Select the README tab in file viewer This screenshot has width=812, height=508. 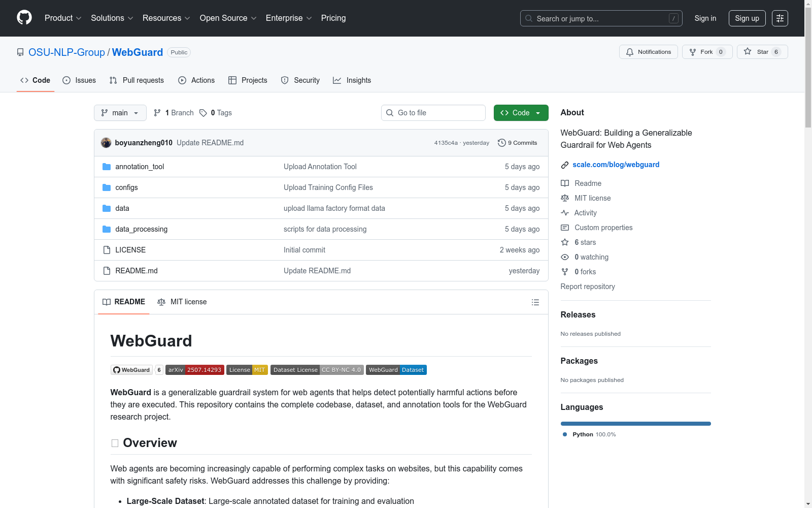[x=124, y=302]
